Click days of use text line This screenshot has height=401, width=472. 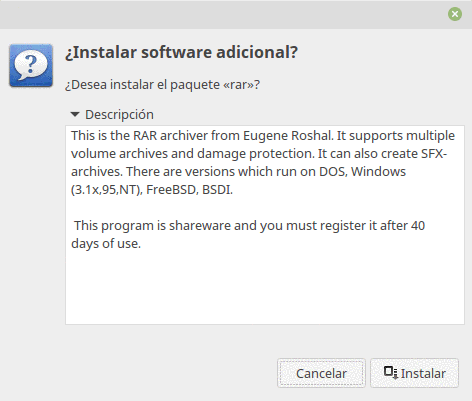pos(106,244)
